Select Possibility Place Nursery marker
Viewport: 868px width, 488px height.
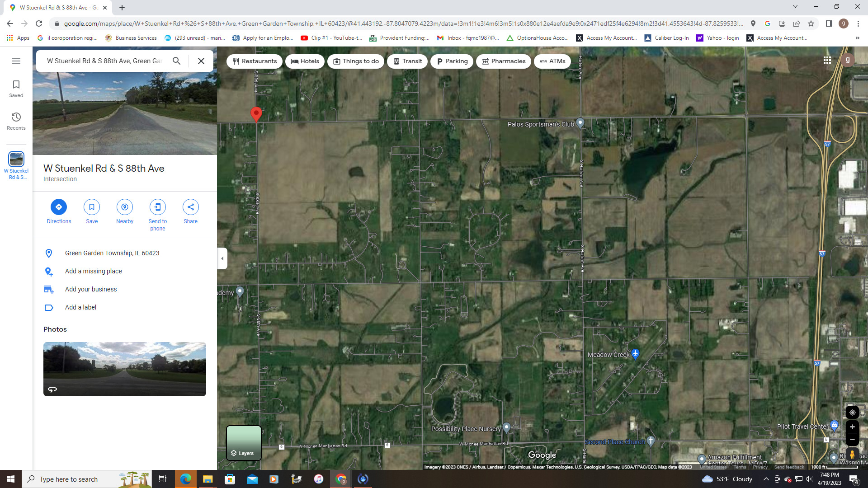click(506, 427)
